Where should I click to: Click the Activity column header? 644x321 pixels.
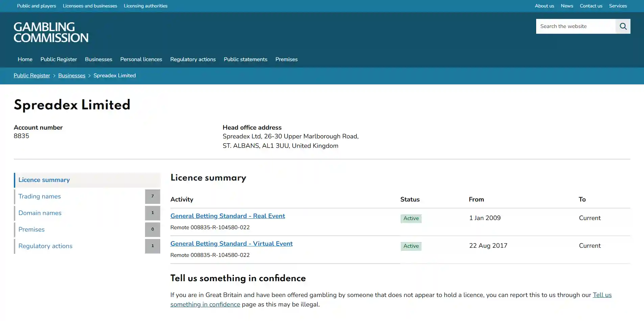tap(182, 199)
